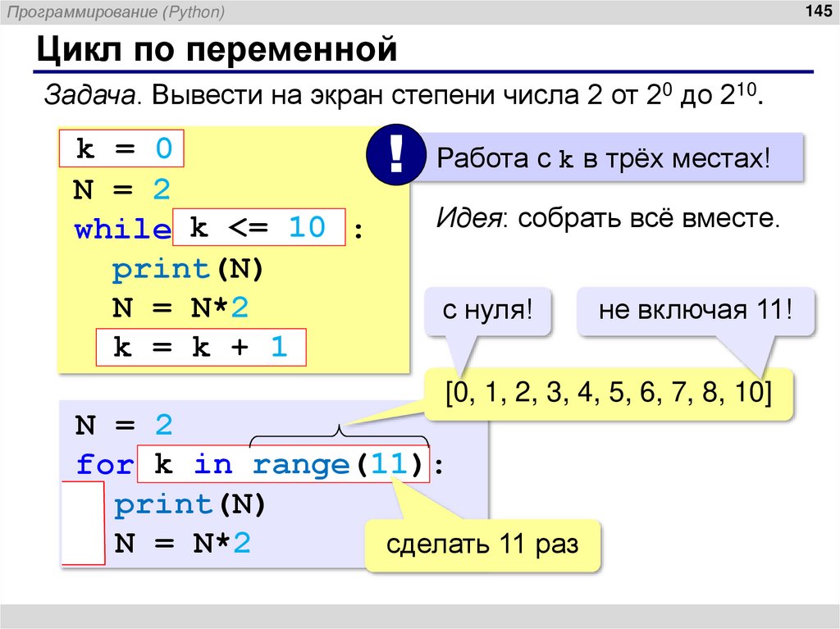This screenshot has width=840, height=629.
Task: Select the "k = k + 1" boxed statement
Action: (199, 347)
